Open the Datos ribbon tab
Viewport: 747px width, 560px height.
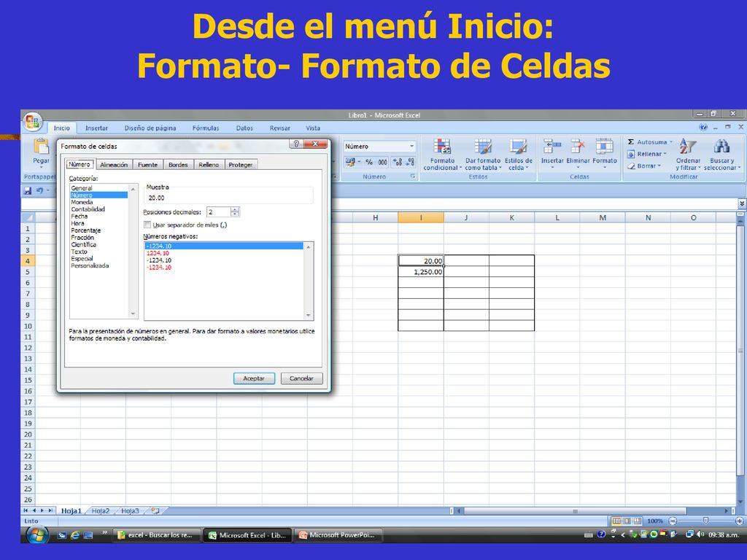pos(244,128)
